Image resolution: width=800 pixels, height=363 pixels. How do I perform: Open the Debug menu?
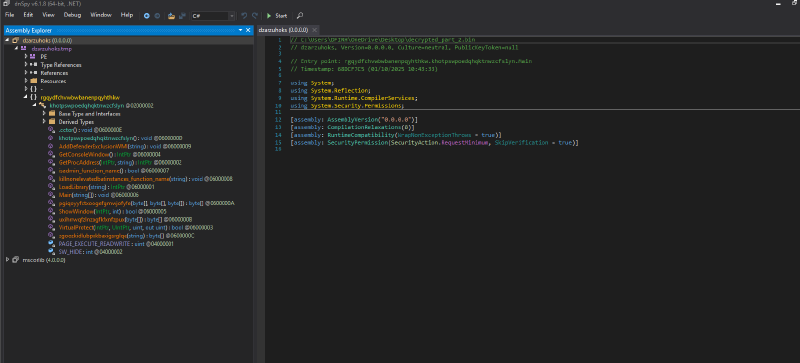point(72,15)
